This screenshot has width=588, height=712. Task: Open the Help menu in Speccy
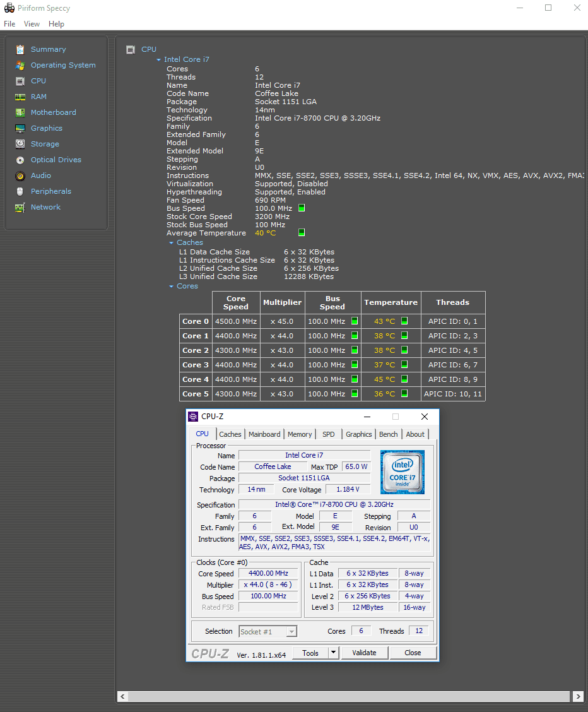(56, 24)
